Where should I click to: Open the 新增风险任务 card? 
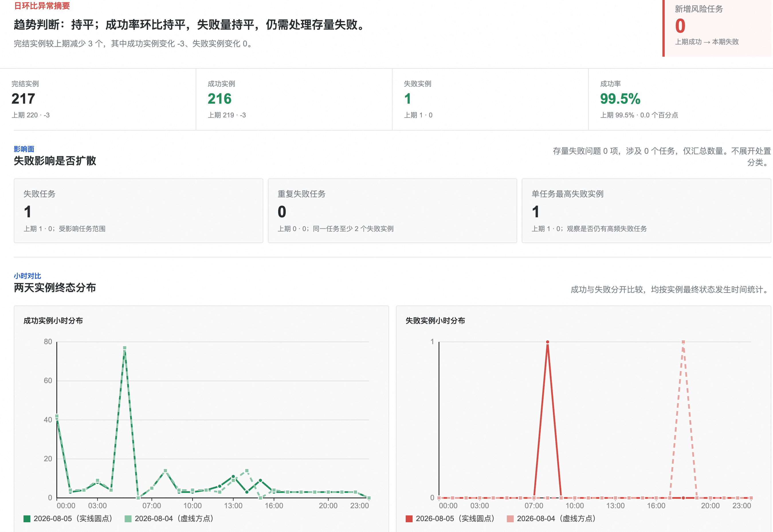click(x=717, y=28)
